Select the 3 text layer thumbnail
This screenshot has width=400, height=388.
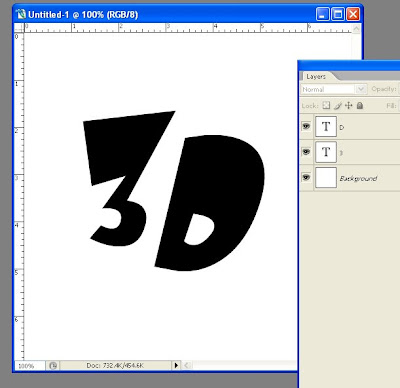[326, 152]
